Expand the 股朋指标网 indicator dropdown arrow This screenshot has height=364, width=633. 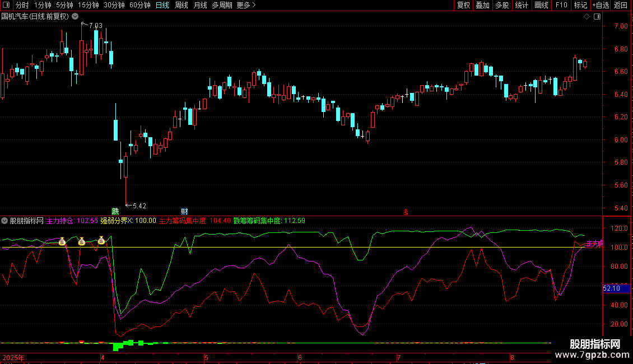point(4,221)
